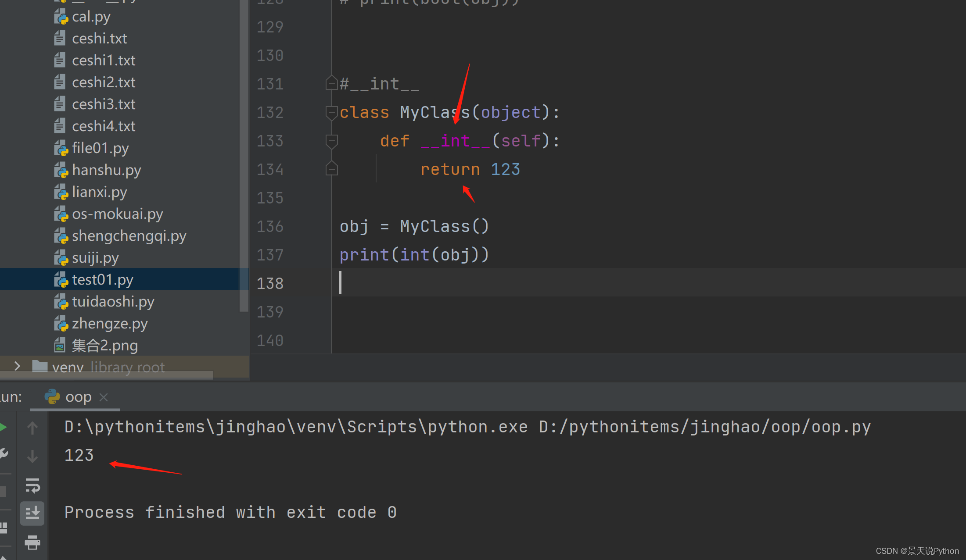Click down the stack trace arrow
This screenshot has width=966, height=560.
(x=32, y=457)
